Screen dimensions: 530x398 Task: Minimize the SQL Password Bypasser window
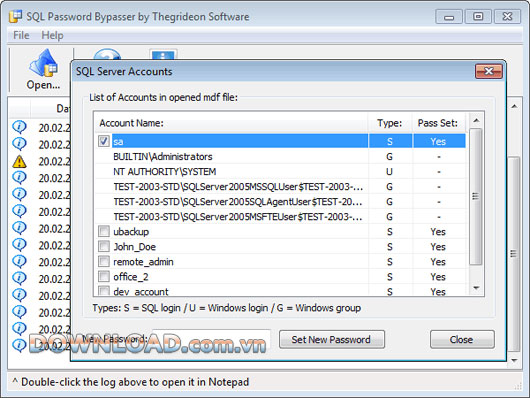click(449, 17)
